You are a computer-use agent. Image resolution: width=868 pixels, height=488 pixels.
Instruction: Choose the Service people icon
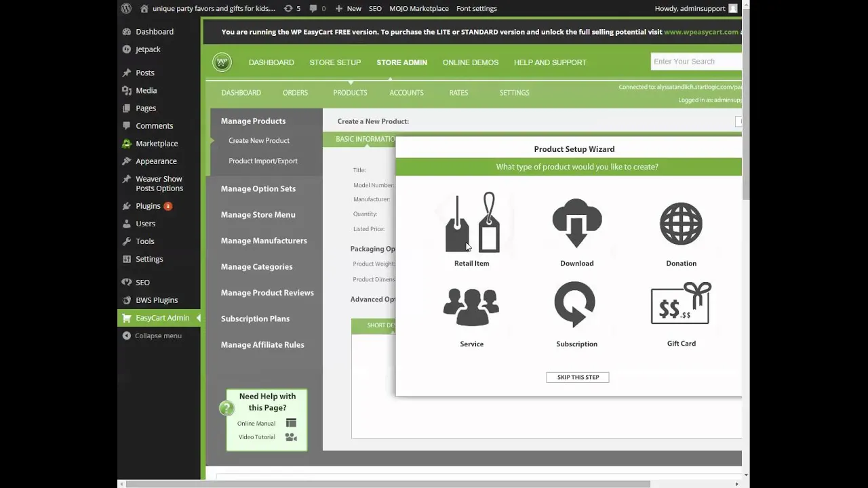click(471, 307)
